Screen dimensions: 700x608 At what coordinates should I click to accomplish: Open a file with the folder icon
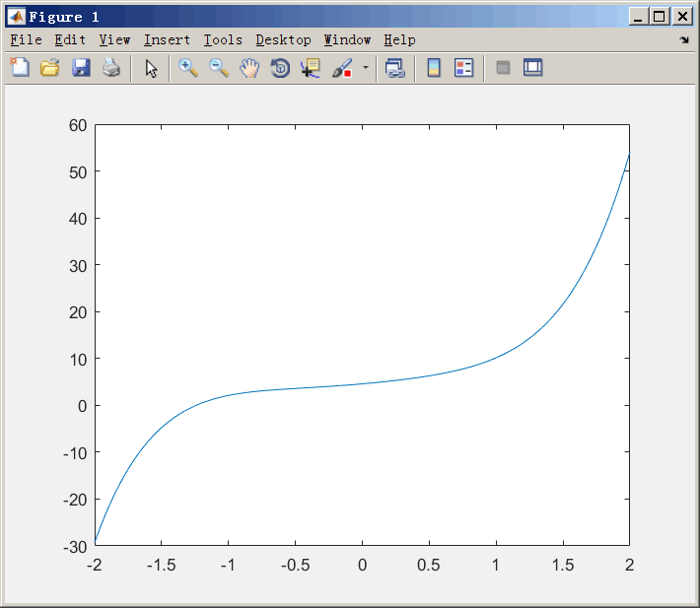coord(50,68)
